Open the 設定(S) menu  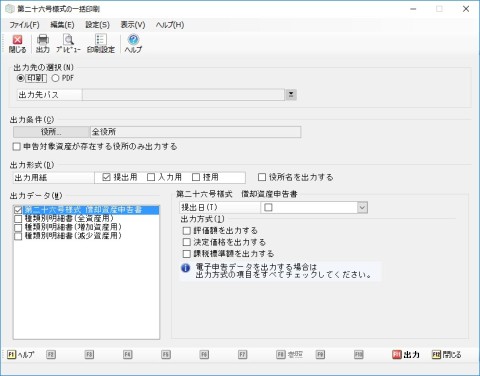97,25
